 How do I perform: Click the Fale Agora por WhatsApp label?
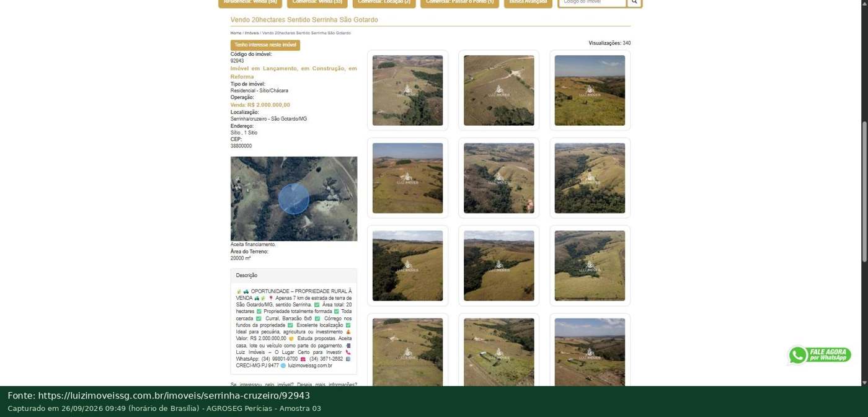pos(829,355)
